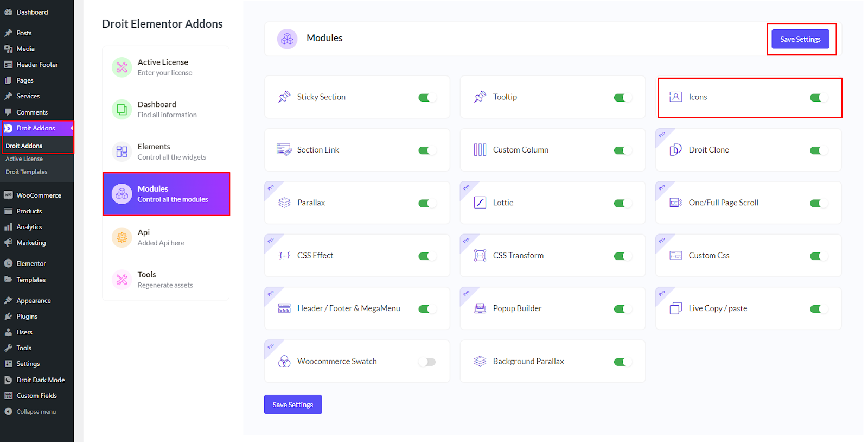Toggle the Icons module switch

coord(819,98)
